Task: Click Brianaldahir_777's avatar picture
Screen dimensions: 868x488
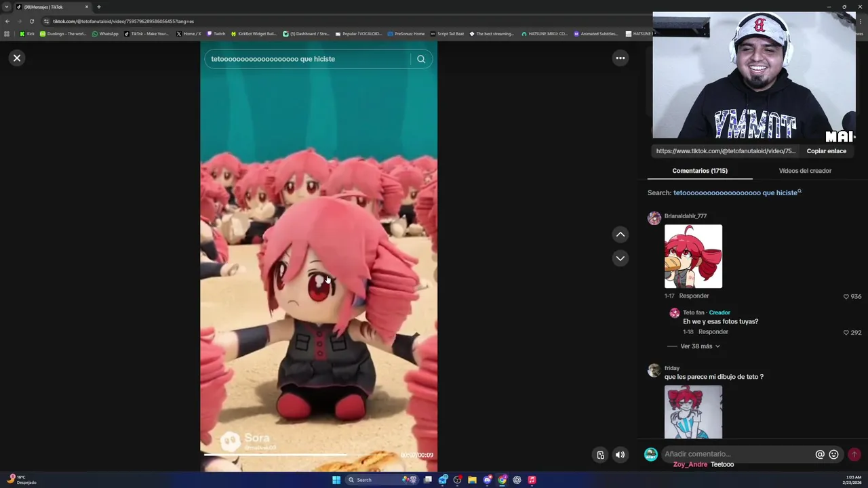Action: [x=654, y=218]
